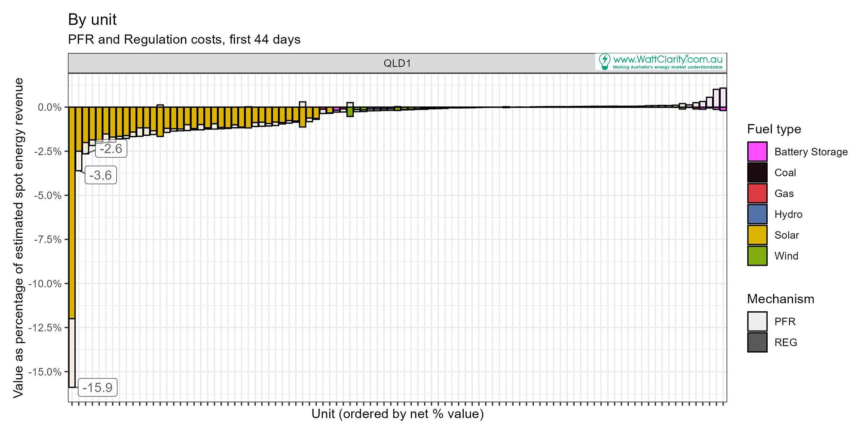868x434 pixels.
Task: Click the 'Mechanism' legend heading
Action: pos(781,299)
